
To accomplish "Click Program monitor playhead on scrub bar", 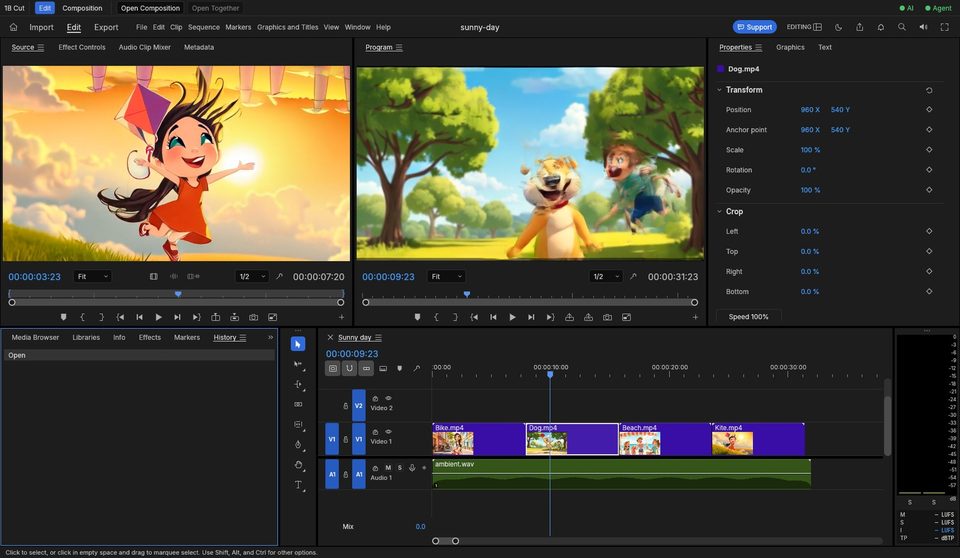I will pos(467,295).
